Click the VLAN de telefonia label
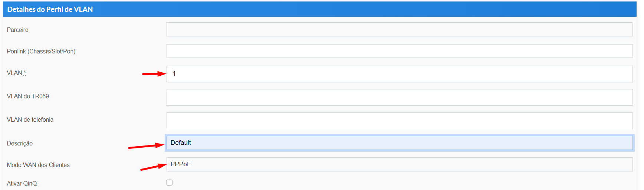The height and width of the screenshot is (190, 644). coord(30,119)
